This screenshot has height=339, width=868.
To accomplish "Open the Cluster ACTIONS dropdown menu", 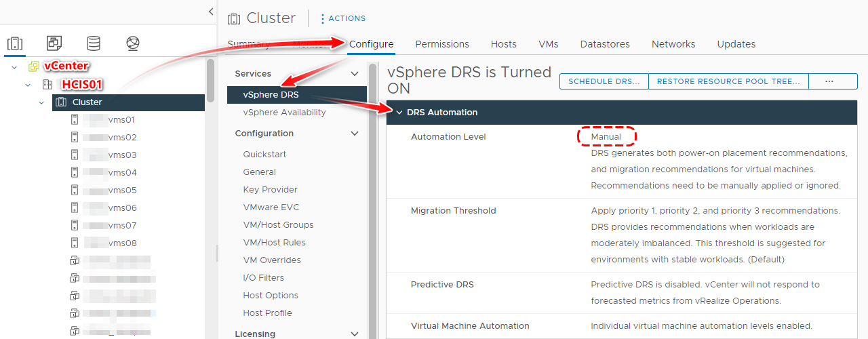I will [342, 18].
